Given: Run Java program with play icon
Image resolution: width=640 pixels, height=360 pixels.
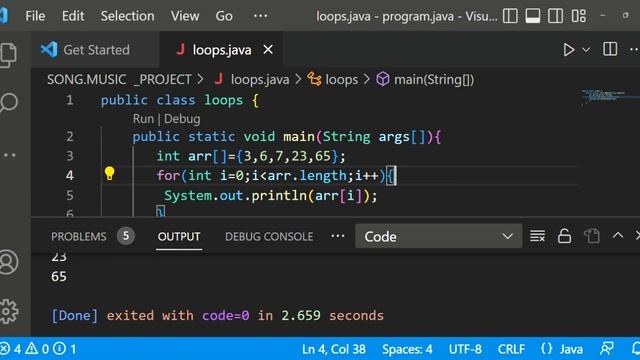Looking at the screenshot, I should point(569,50).
